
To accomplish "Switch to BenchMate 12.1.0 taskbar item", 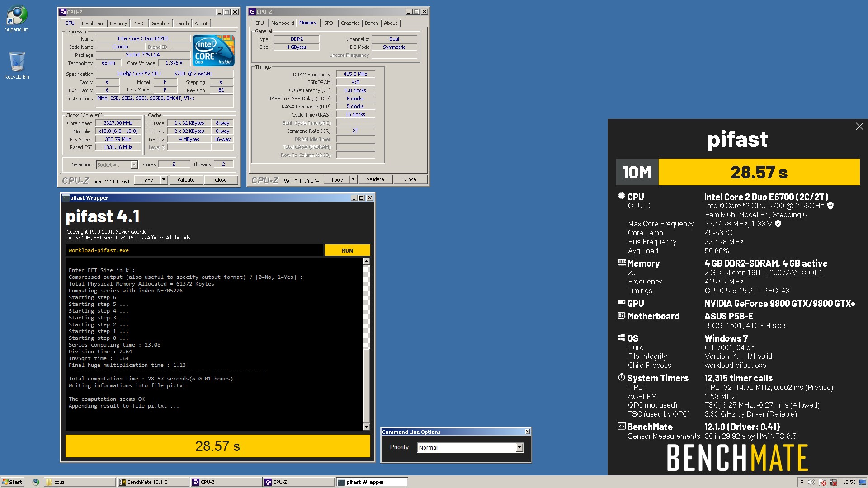I will tap(152, 482).
